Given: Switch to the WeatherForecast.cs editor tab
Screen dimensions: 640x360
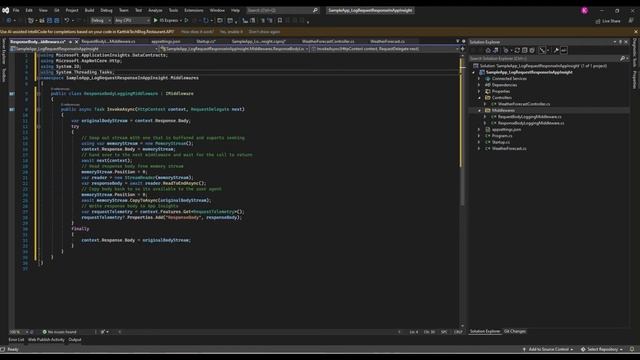Looking at the screenshot, I should (387, 42).
